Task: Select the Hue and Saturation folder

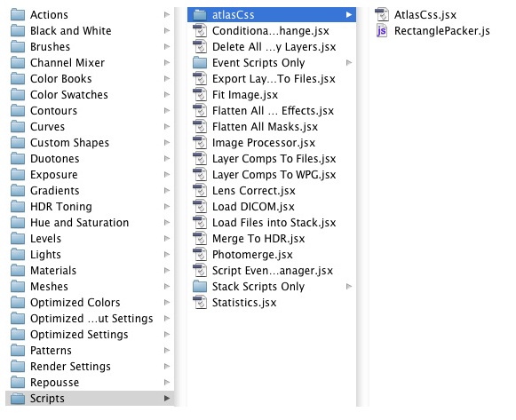Action: pos(90,222)
